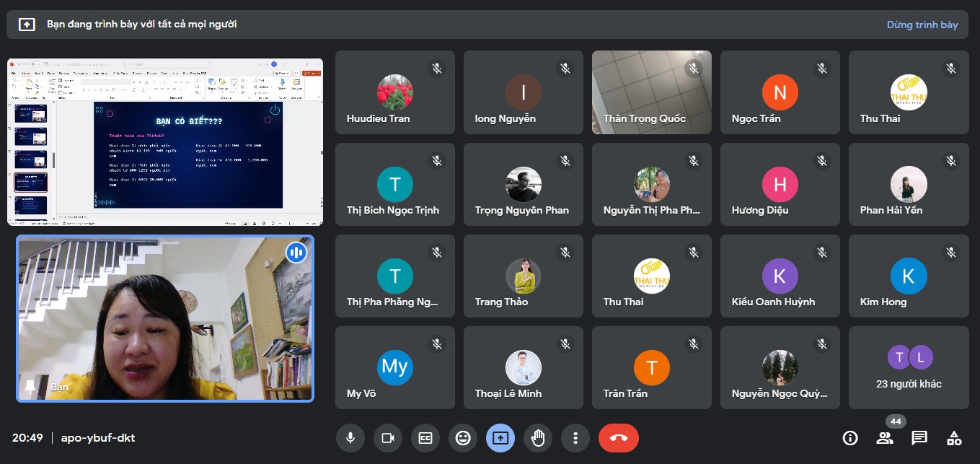980x464 pixels.
Task: Select the shared PowerPoint presentation preview
Action: point(165,142)
